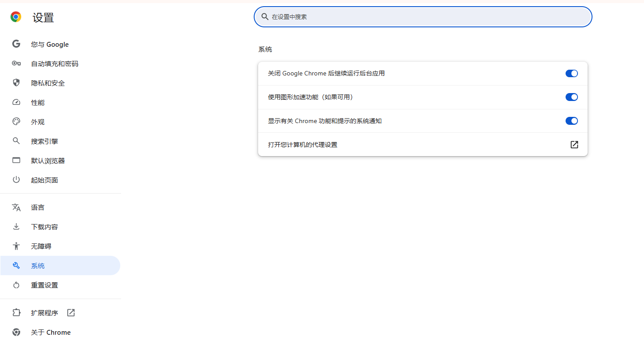The image size is (644, 359).
Task: Click the browser window icon for 默认浏览器
Action: tap(16, 160)
